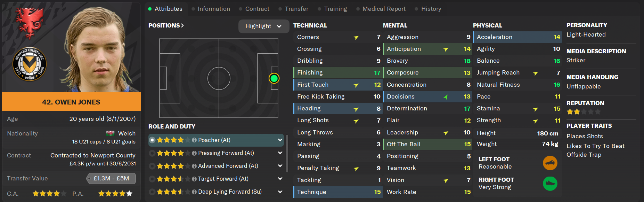Click the transfer value £1.3M - £5M button

(111, 178)
